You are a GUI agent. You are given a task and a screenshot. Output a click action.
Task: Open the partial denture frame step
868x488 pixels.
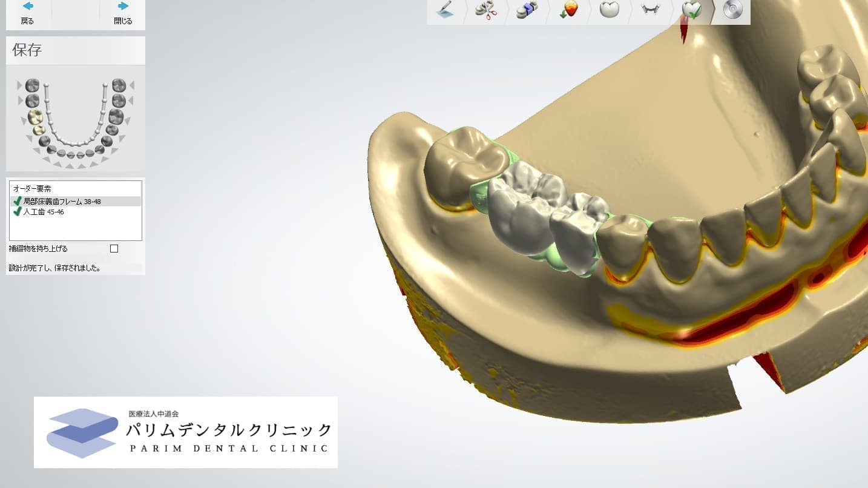pos(650,10)
